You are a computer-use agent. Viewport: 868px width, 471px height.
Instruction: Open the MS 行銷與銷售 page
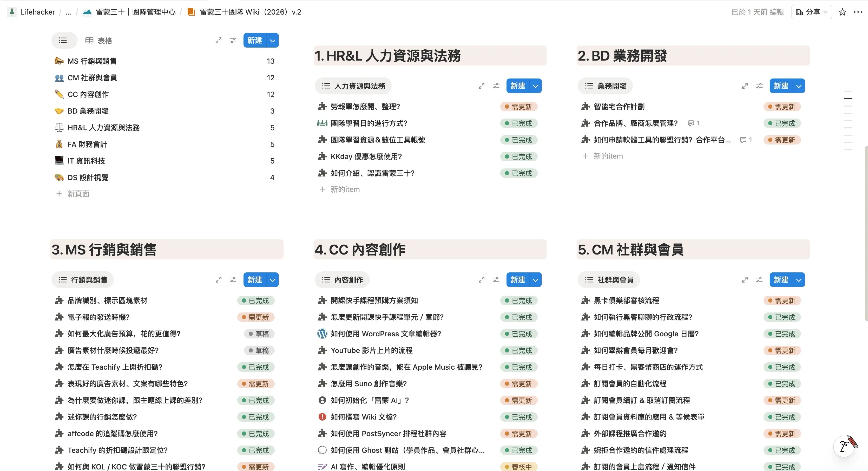pos(92,61)
